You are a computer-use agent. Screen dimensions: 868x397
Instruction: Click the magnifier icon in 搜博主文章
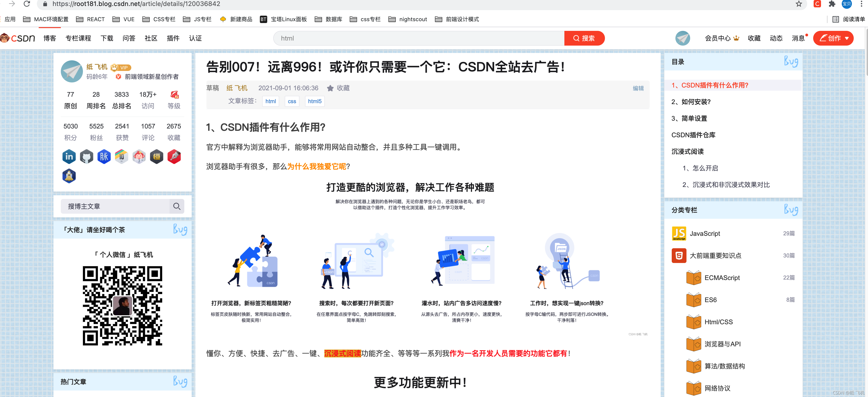pos(177,206)
